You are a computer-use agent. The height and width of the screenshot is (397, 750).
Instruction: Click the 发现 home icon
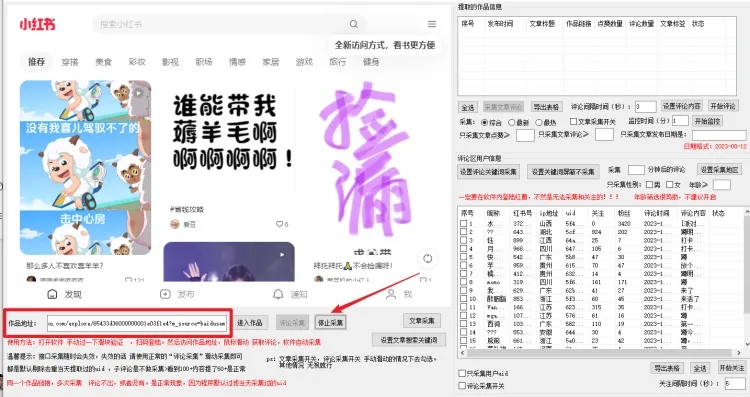coord(53,294)
